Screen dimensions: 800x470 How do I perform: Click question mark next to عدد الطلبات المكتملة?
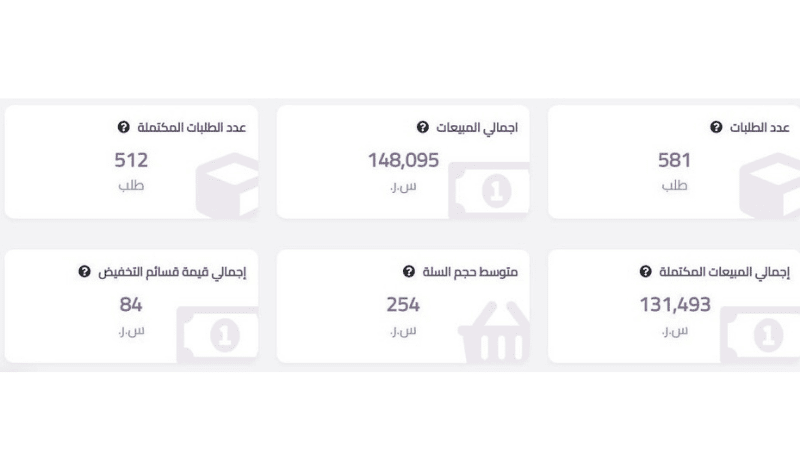pyautogui.click(x=123, y=127)
